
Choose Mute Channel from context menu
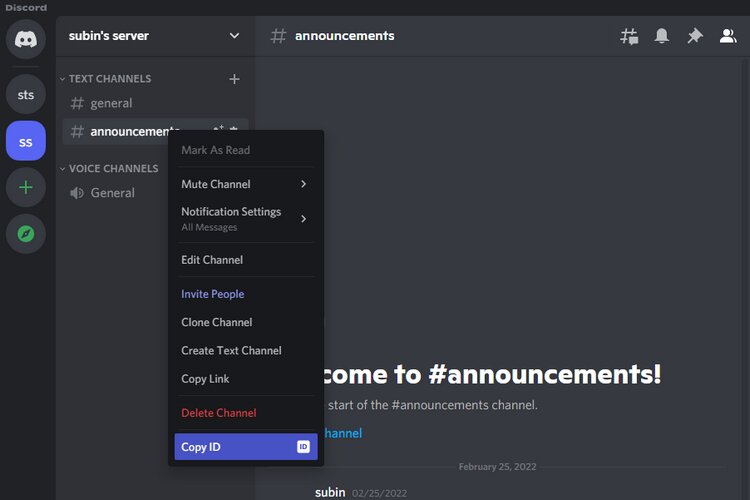[246, 184]
